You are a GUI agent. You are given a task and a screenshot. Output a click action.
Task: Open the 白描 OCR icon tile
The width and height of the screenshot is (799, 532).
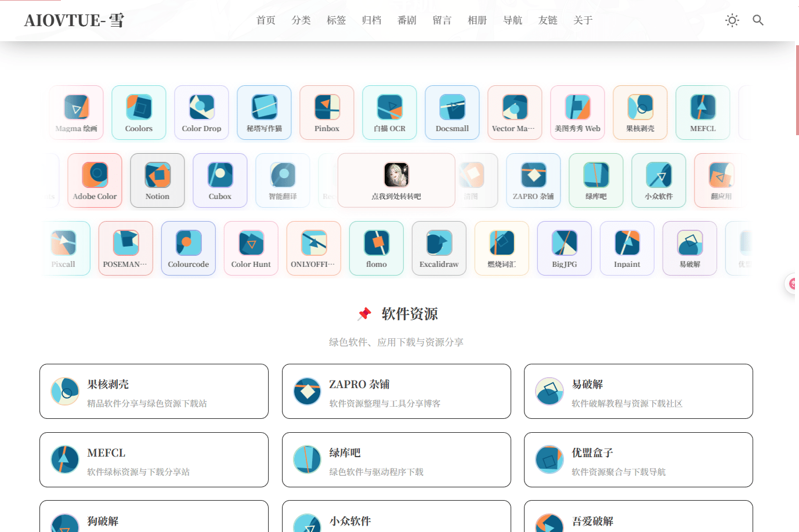tap(389, 113)
